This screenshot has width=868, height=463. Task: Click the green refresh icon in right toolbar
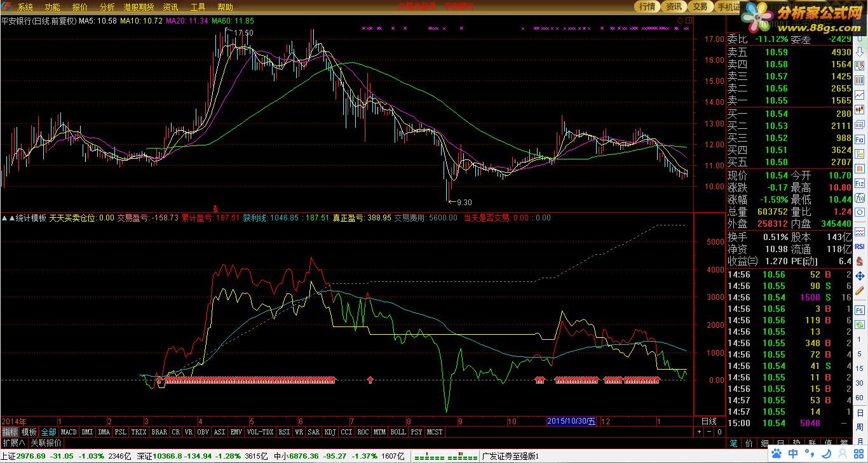tap(859, 325)
